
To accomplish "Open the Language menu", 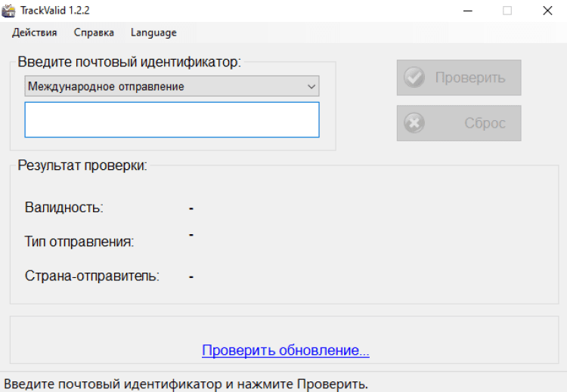I will [x=153, y=32].
